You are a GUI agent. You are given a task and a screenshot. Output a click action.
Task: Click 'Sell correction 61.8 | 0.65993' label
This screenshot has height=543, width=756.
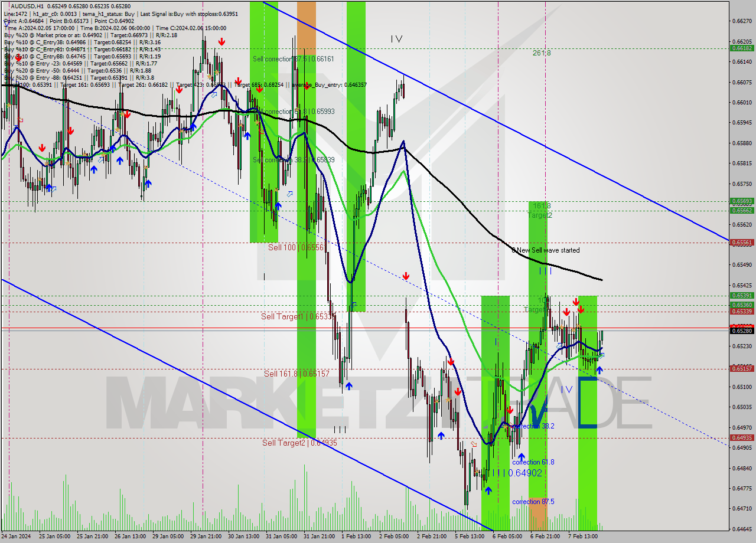click(294, 112)
